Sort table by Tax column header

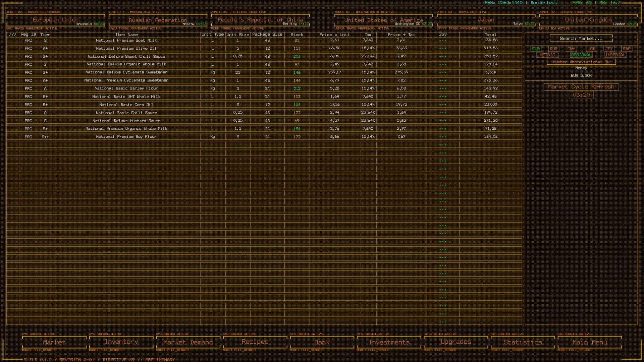pos(368,35)
